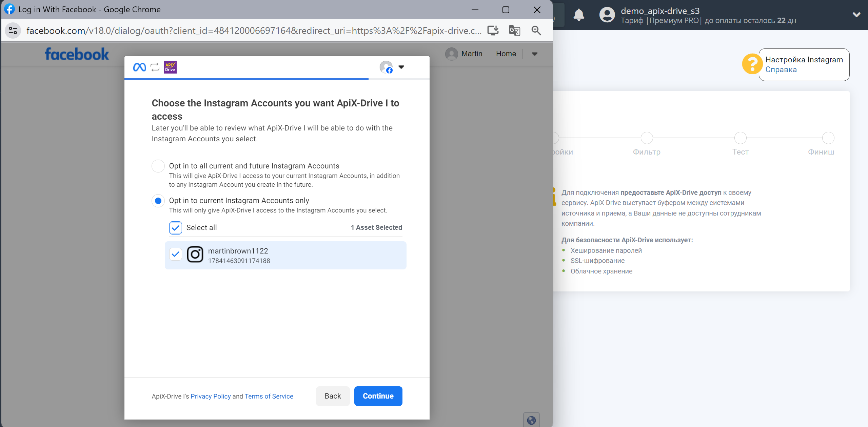Click the ApiX-Drive app icon in header

click(171, 67)
